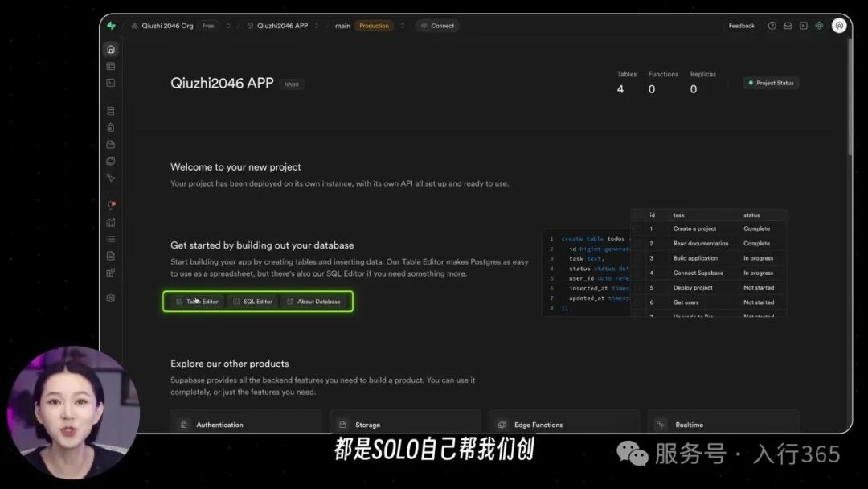
Task: Open Project Settings gear icon in the sidebar
Action: 111,298
